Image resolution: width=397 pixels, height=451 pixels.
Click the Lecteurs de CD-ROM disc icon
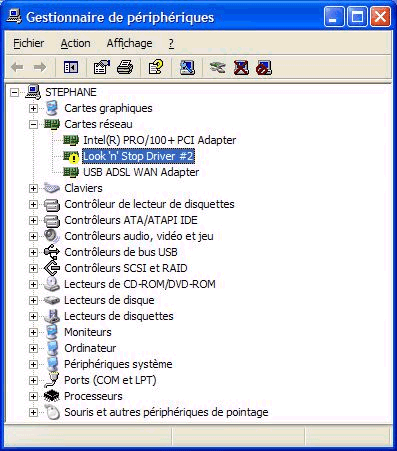pyautogui.click(x=52, y=284)
